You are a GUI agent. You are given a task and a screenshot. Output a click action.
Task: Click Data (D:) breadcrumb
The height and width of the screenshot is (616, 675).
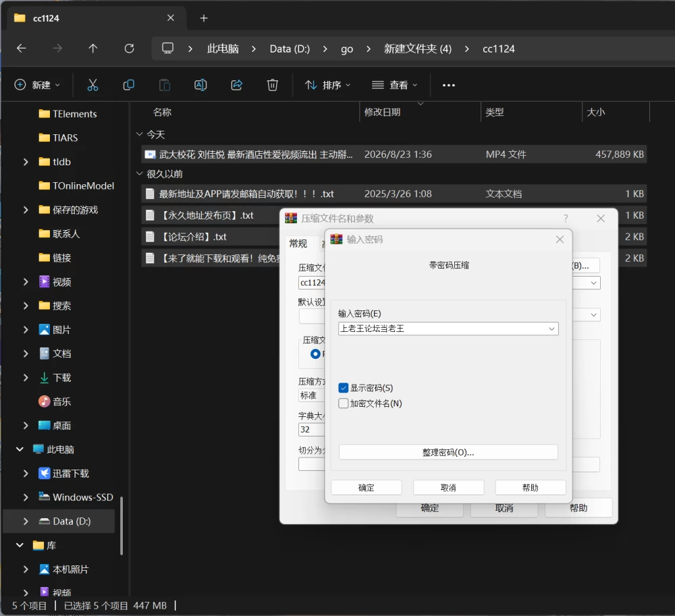[x=290, y=49]
